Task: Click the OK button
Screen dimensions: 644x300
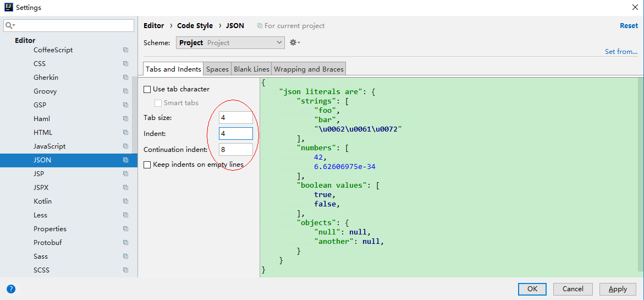Action: [532, 289]
